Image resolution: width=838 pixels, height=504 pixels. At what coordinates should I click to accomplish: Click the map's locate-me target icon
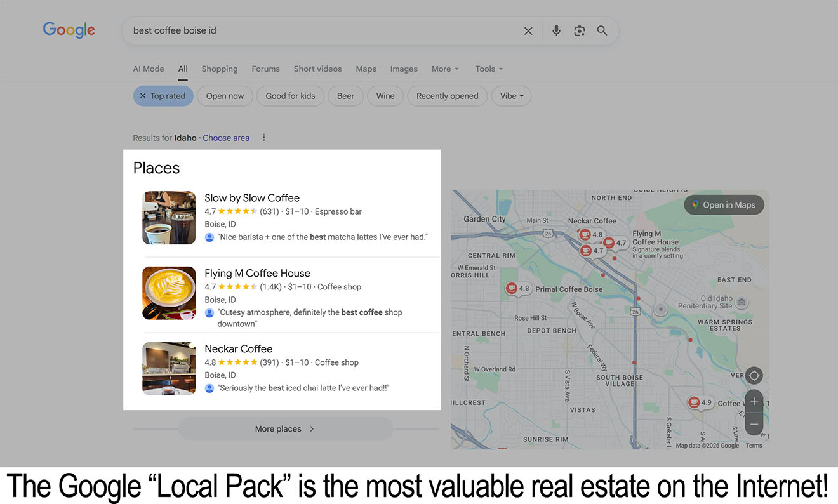754,375
